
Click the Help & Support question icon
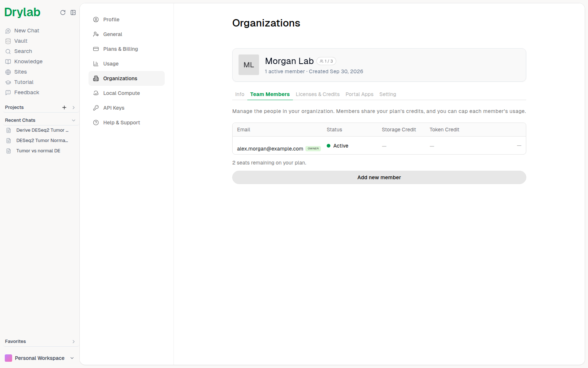coord(96,123)
